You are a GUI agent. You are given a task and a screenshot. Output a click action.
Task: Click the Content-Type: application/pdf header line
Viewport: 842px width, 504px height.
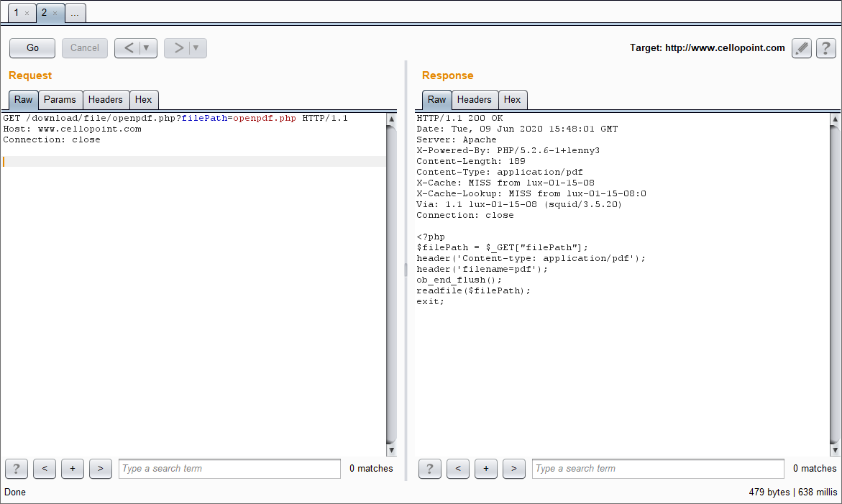(500, 172)
